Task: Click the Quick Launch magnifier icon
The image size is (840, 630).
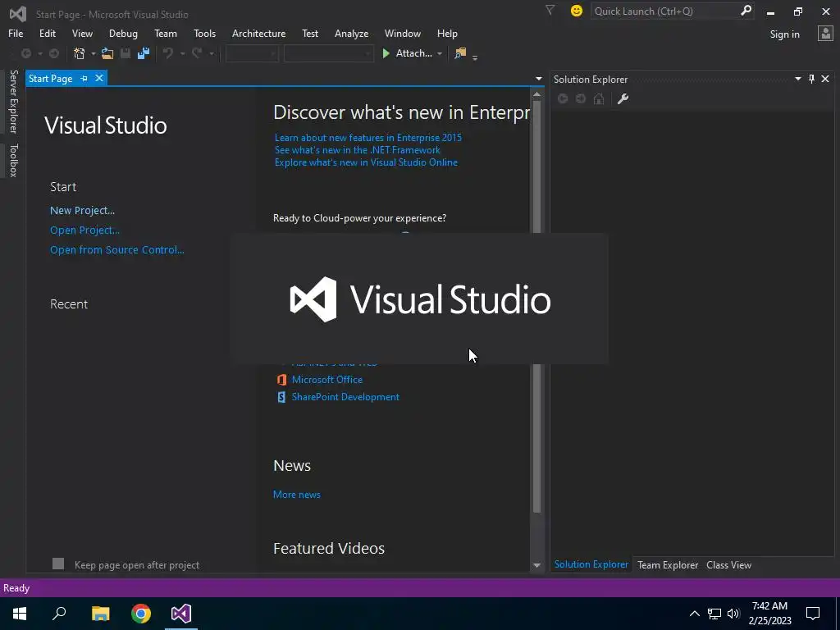Action: coord(746,11)
